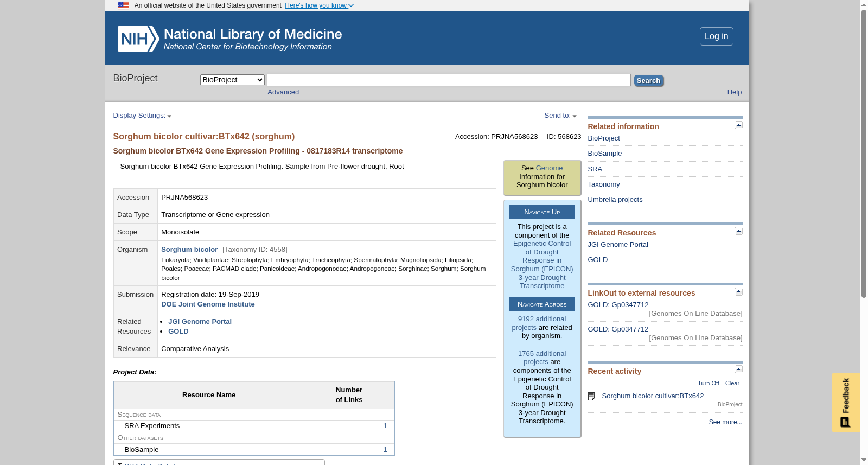Click See more recent activity
Image resolution: width=868 pixels, height=465 pixels.
(x=725, y=422)
